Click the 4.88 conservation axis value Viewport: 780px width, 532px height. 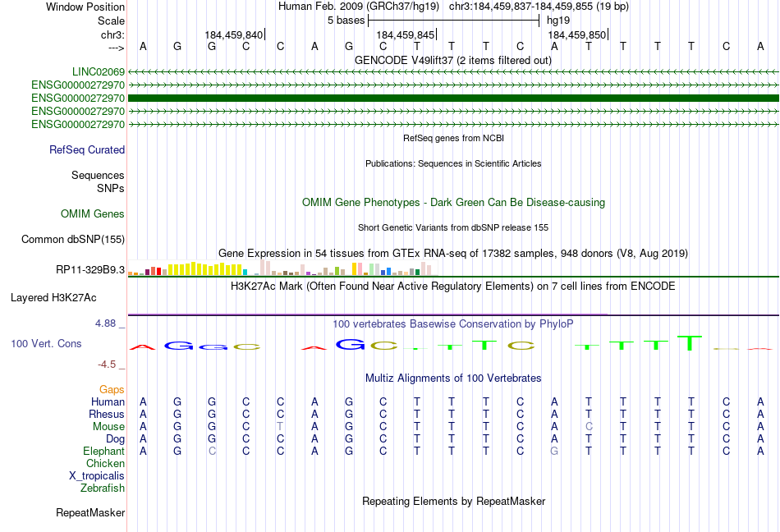pyautogui.click(x=105, y=323)
